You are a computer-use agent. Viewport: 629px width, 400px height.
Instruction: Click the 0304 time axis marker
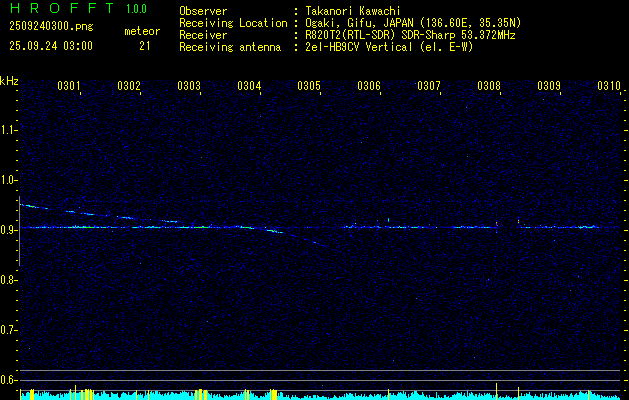249,86
